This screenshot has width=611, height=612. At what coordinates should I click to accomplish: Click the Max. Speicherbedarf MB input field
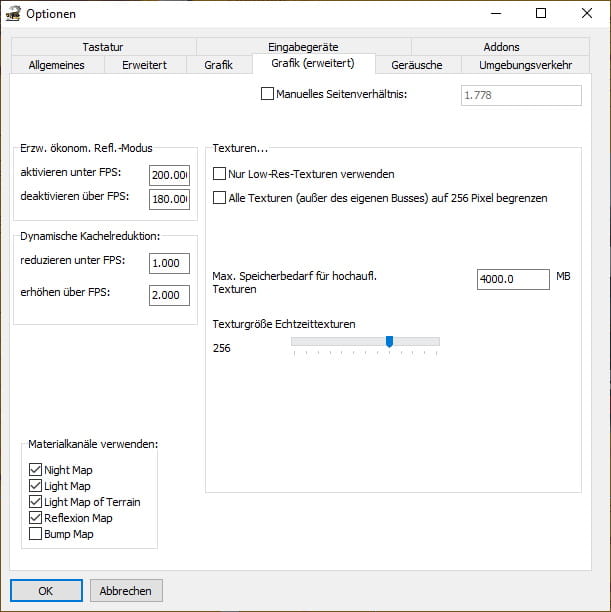[513, 280]
